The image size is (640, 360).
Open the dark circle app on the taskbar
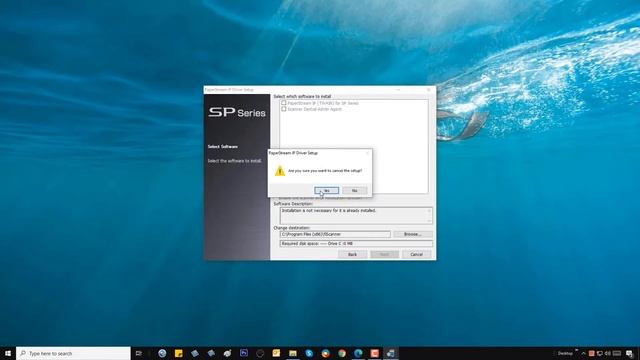point(260,353)
